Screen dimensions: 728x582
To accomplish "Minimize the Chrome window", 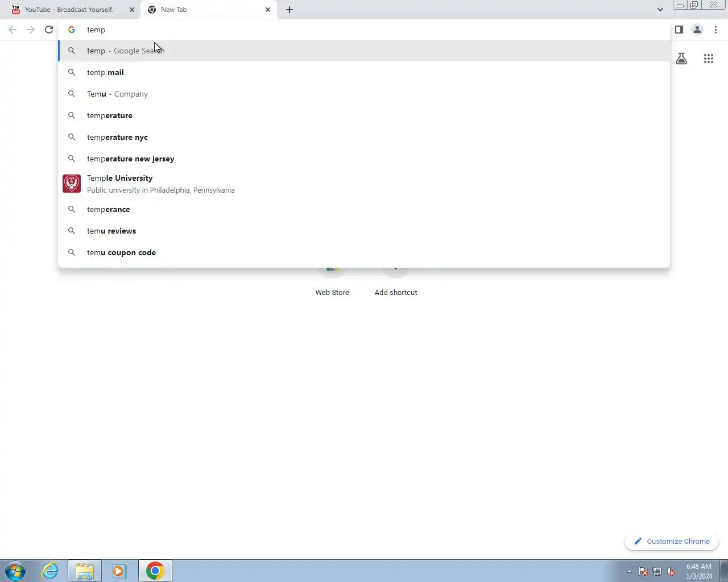I will (x=680, y=5).
